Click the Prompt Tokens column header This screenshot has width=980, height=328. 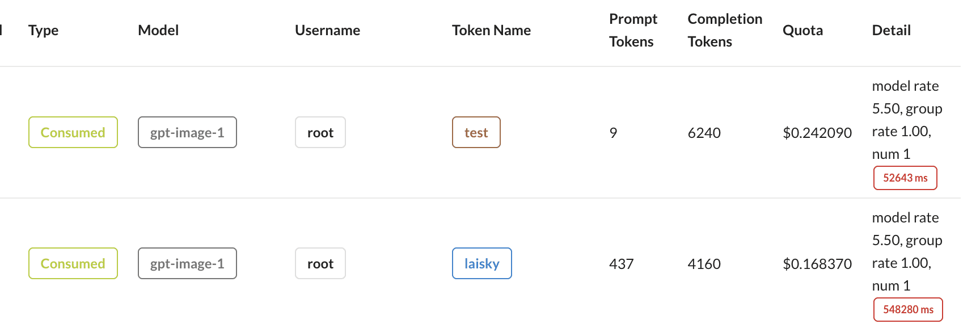(633, 31)
